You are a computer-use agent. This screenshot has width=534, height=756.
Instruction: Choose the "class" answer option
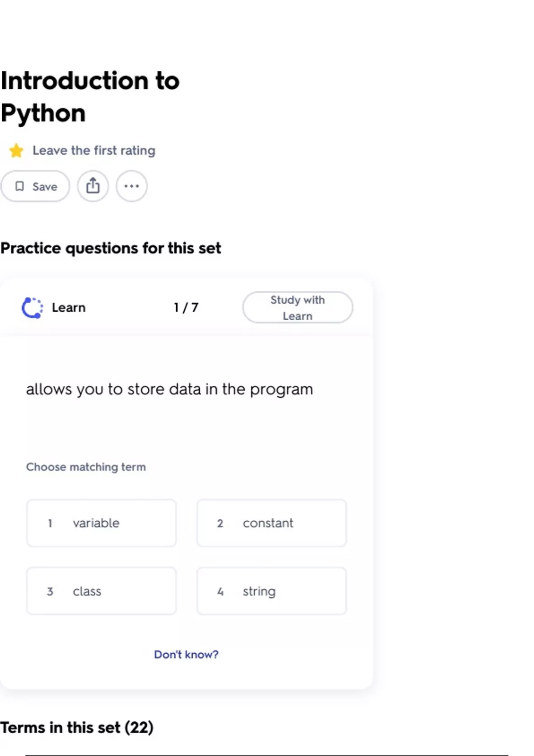pyautogui.click(x=101, y=591)
